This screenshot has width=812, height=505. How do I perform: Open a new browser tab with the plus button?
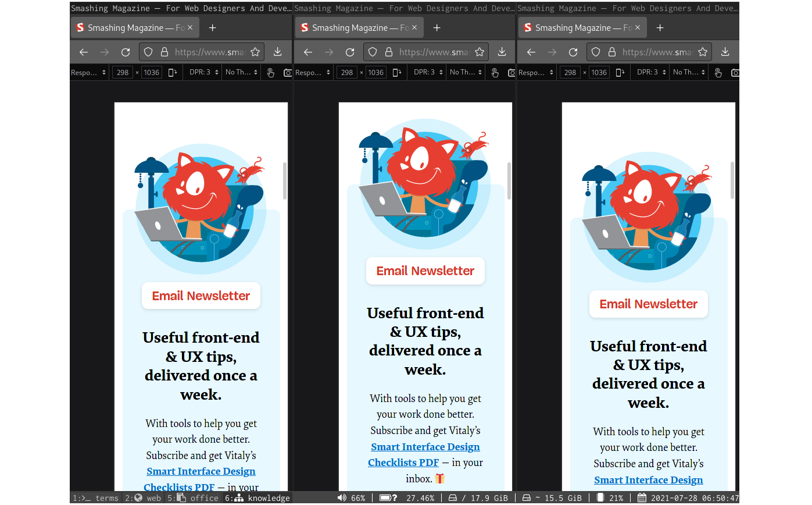(212, 27)
